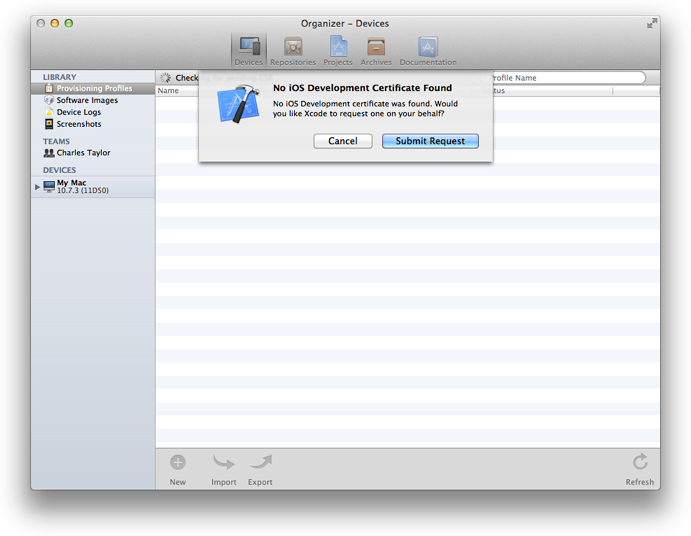Open Screenshots in the sidebar
The height and width of the screenshot is (536, 691).
coord(93,124)
